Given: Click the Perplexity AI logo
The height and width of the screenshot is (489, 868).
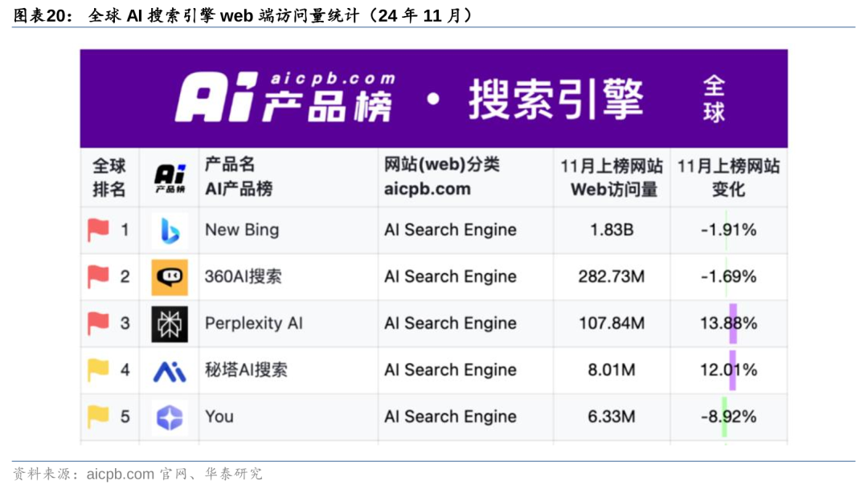Looking at the screenshot, I should tap(169, 324).
